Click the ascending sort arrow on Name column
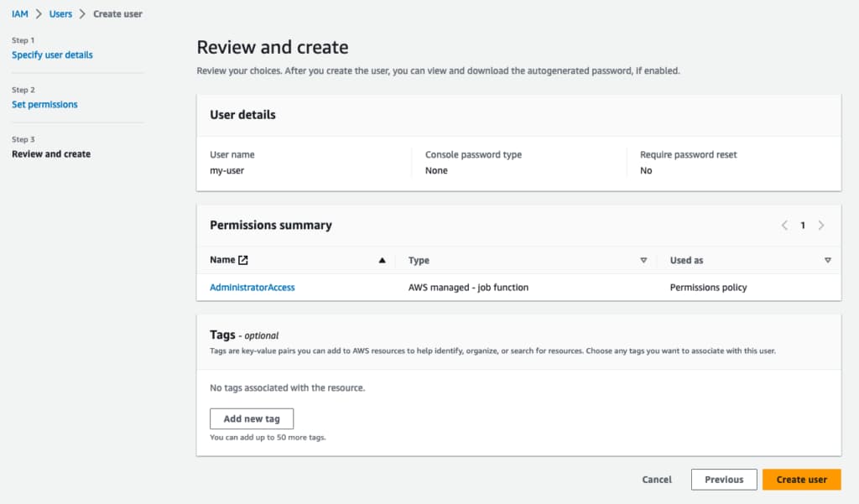Image resolution: width=859 pixels, height=504 pixels. pos(383,261)
